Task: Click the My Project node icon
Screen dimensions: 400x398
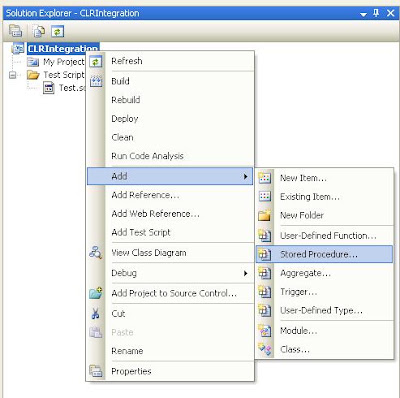Action: point(33,62)
